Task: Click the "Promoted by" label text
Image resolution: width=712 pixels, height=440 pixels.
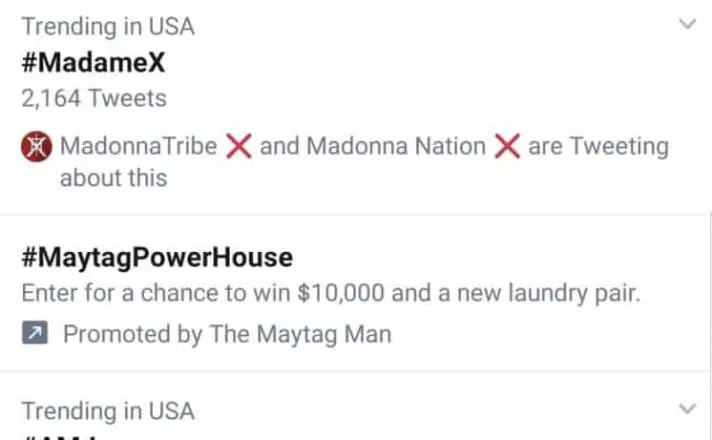Action: (x=132, y=334)
